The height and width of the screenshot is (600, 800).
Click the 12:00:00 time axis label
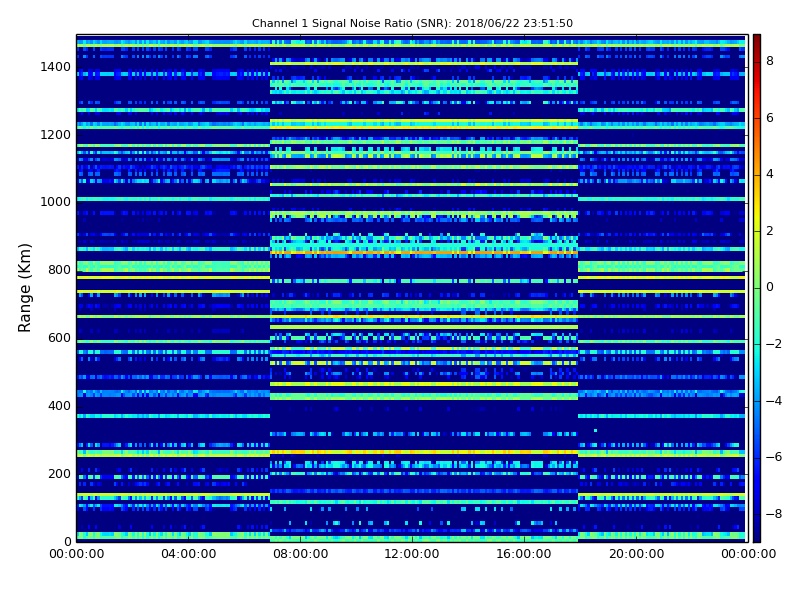coord(412,554)
